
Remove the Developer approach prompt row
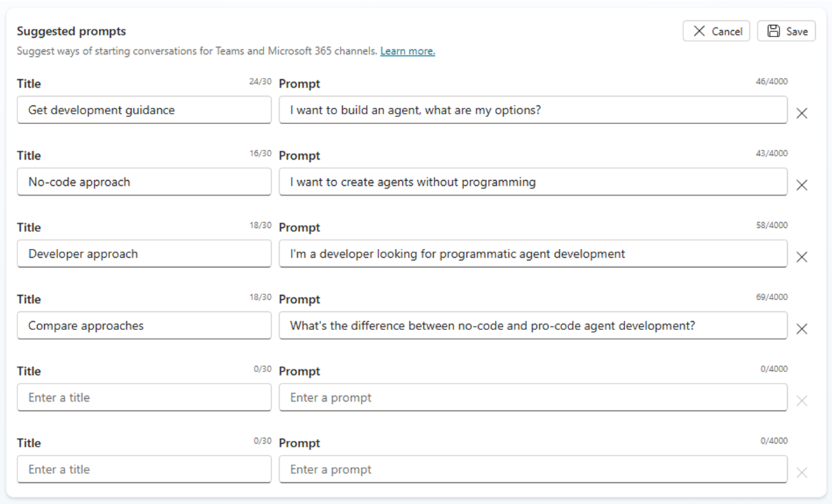(x=802, y=257)
